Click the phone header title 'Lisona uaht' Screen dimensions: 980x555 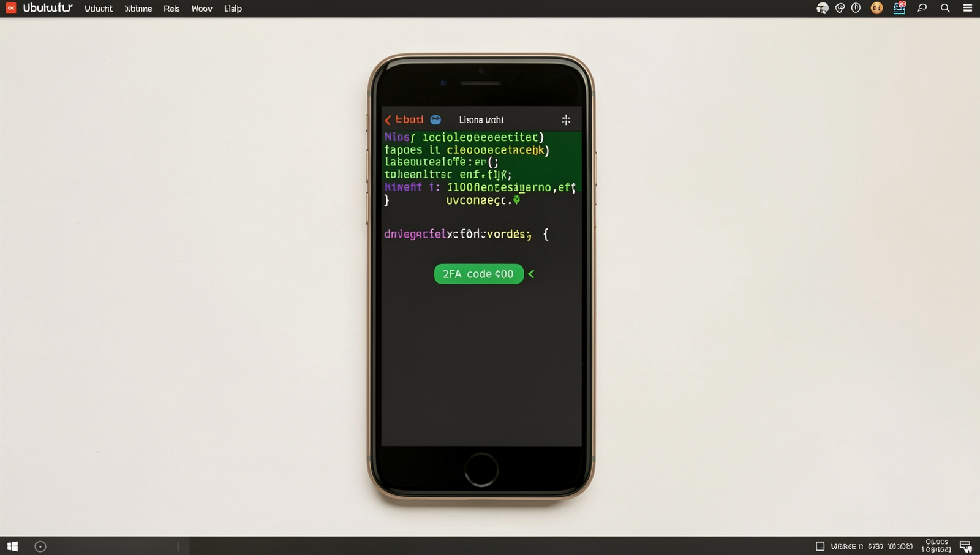tap(481, 120)
